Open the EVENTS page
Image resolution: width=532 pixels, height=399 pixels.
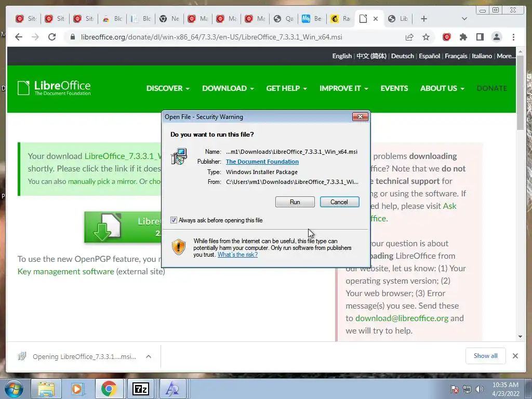394,88
